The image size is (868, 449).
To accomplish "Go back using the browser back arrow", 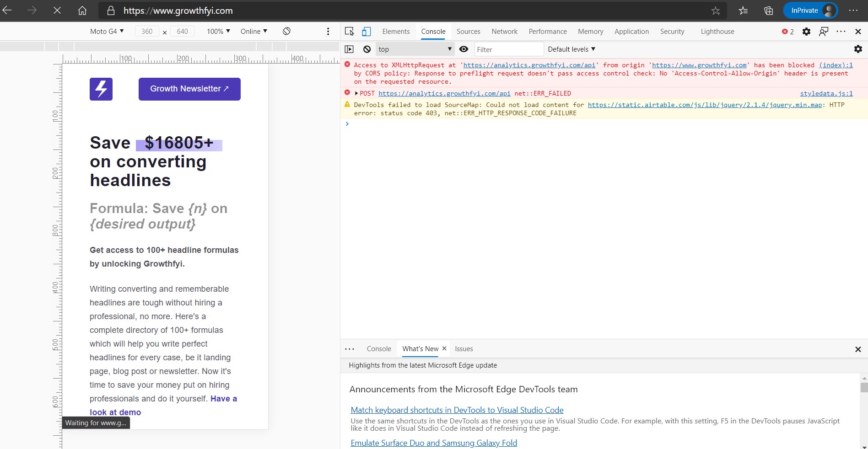I will (7, 11).
